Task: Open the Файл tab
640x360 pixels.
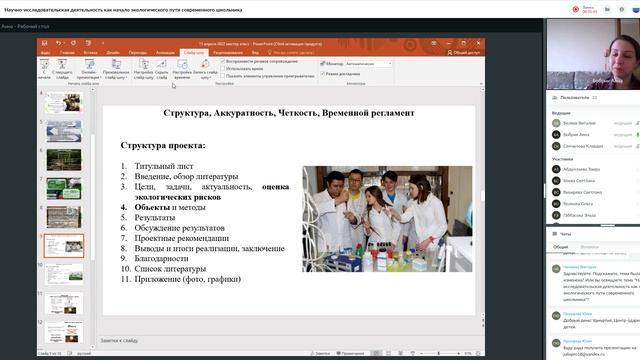Action: coord(45,53)
